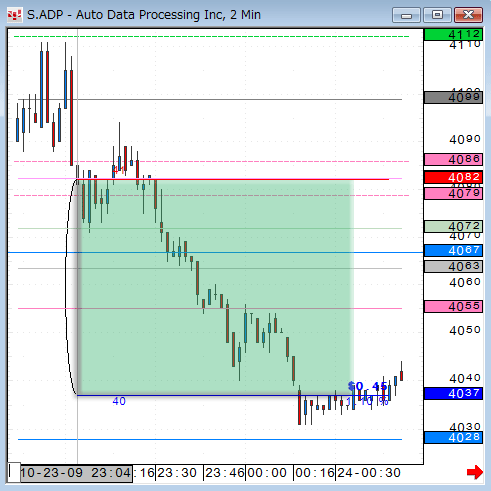Click the pink horizontal line at 4055
Screen dimensions: 491x491
point(210,308)
